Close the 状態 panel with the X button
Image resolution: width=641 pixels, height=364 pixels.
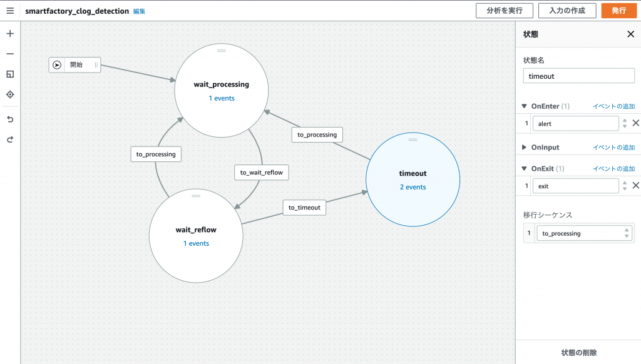click(x=630, y=34)
